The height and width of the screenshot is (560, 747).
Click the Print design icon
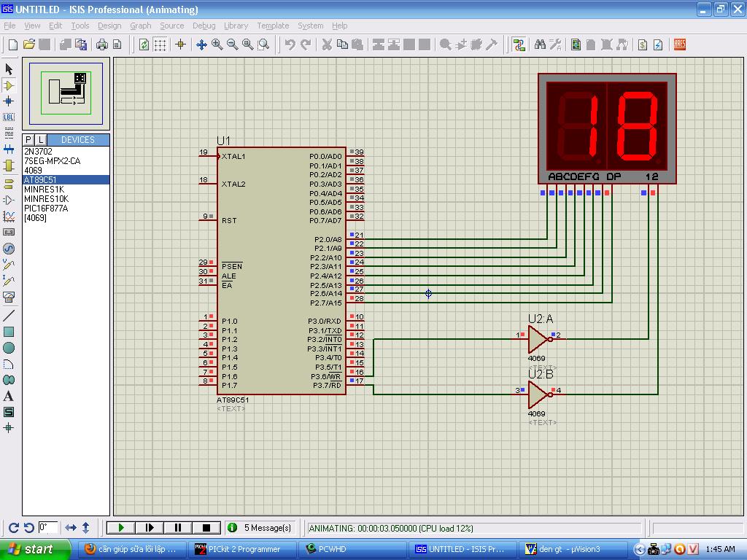click(101, 44)
